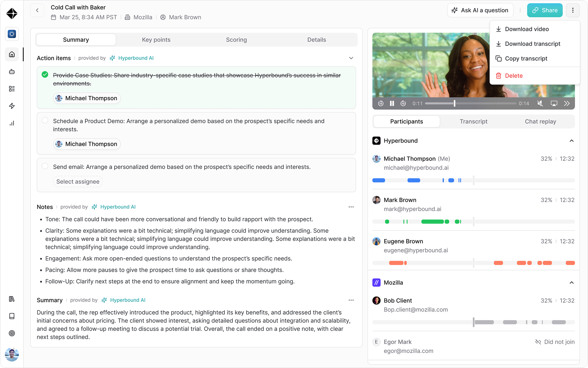The width and height of the screenshot is (588, 368).
Task: Open the analytics bar chart icon
Action: pyautogui.click(x=12, y=123)
